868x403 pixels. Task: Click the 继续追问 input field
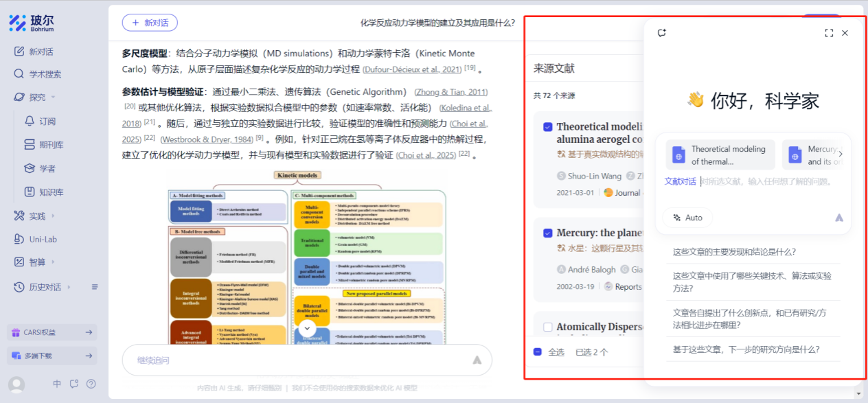[295, 360]
